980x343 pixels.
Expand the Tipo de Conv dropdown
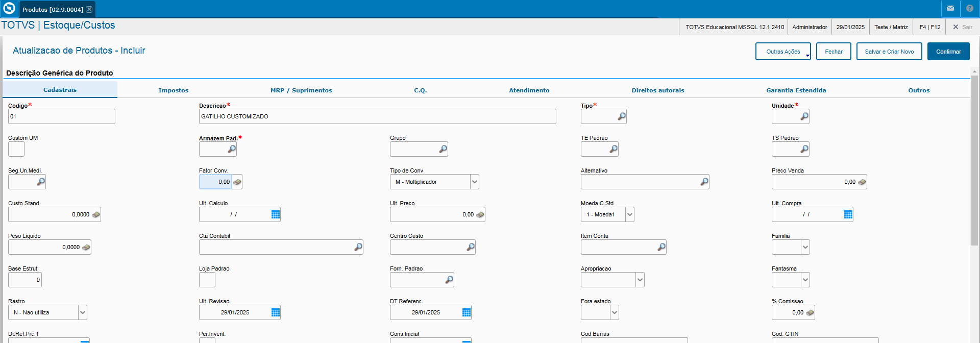click(475, 182)
